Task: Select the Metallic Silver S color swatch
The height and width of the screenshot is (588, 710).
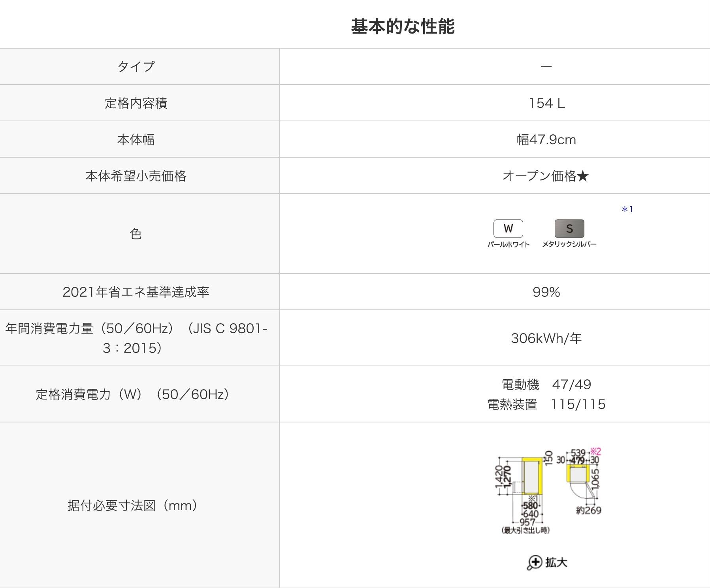Action: coord(569,228)
